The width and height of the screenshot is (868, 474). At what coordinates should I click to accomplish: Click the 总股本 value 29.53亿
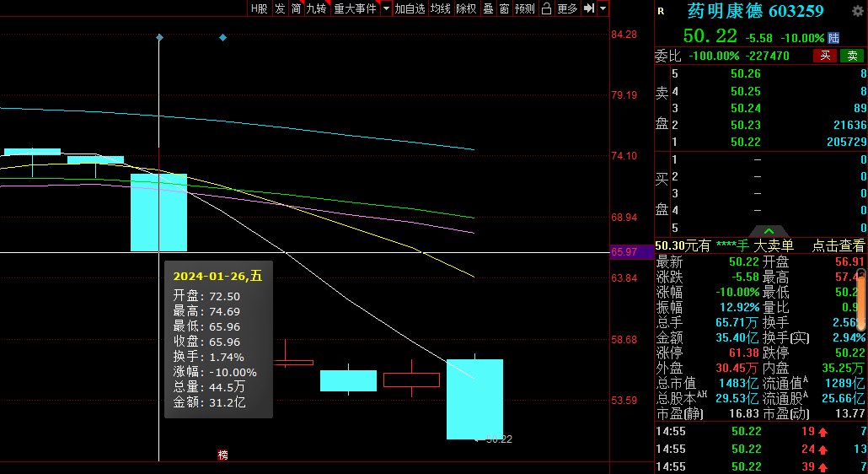point(738,398)
